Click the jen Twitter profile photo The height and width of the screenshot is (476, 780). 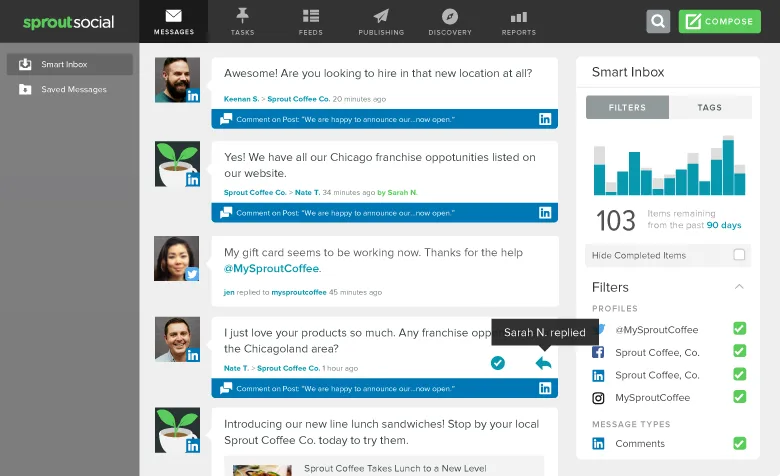(x=177, y=259)
